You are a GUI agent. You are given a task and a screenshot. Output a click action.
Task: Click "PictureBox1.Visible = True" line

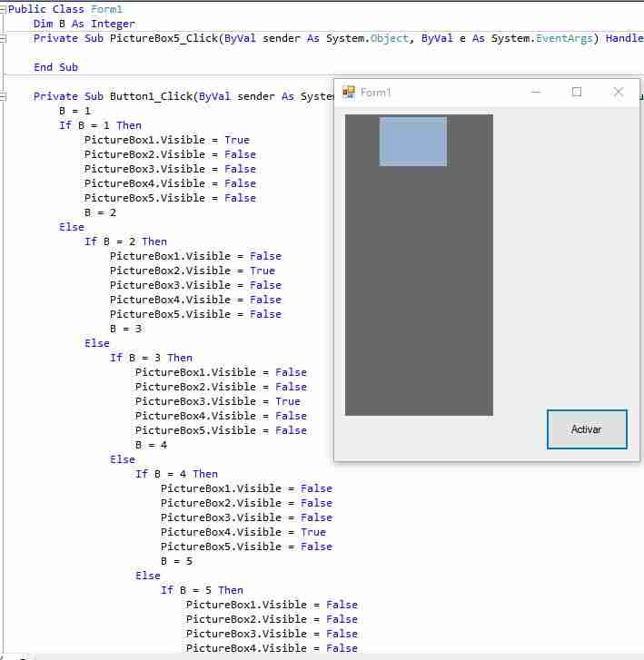[x=167, y=140]
